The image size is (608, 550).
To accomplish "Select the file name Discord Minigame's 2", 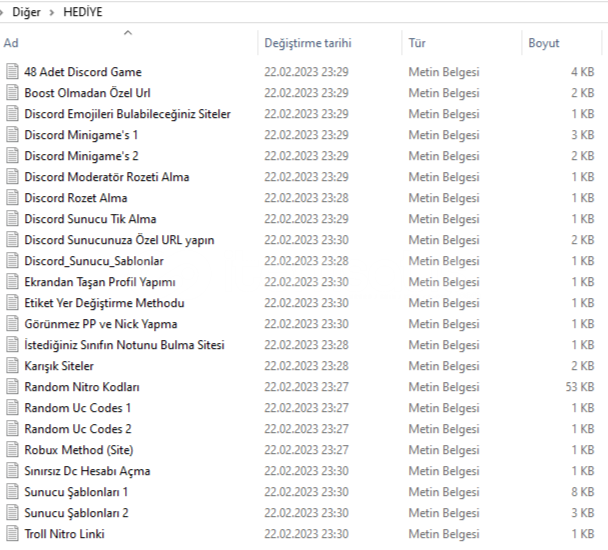I will 81,156.
